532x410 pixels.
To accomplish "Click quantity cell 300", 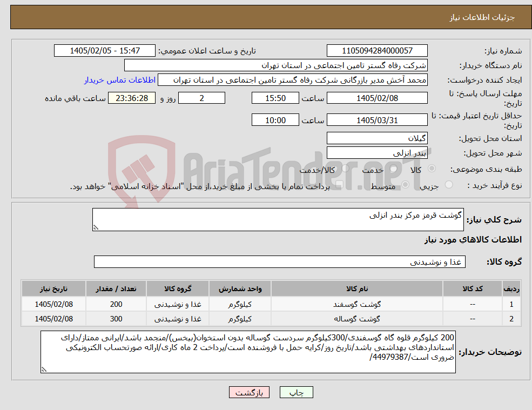I will coord(116,319).
